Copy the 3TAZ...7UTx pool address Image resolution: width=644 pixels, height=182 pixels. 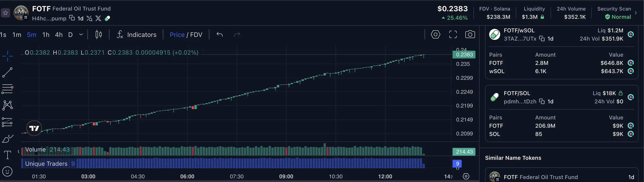[x=542, y=39]
